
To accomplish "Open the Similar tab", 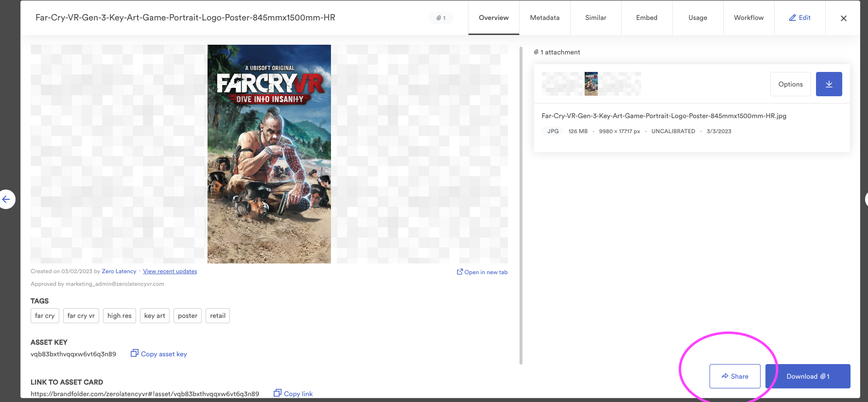I will coord(596,17).
